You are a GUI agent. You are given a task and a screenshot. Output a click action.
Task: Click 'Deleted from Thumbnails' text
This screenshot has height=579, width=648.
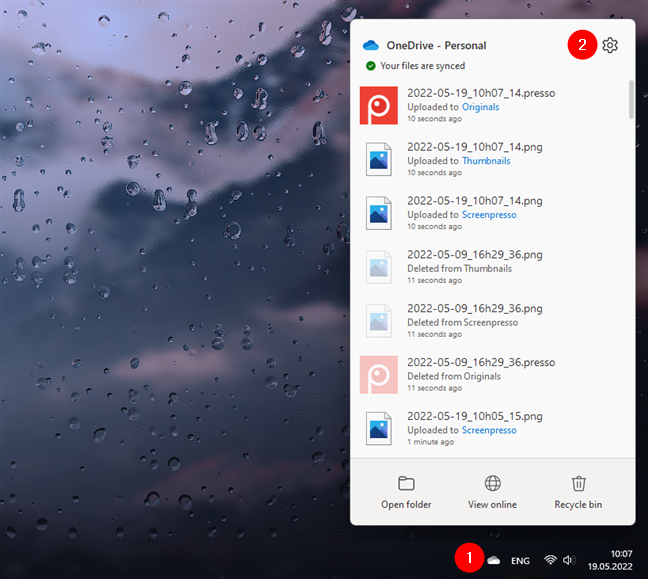pyautogui.click(x=459, y=269)
